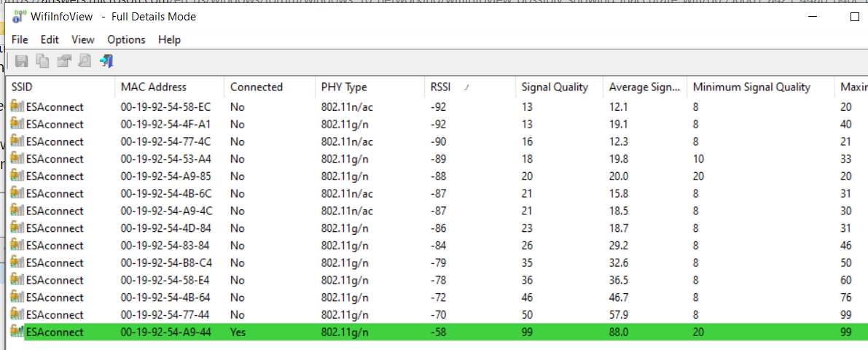
Task: Click Signal Quality value 50
Action: [x=527, y=314]
